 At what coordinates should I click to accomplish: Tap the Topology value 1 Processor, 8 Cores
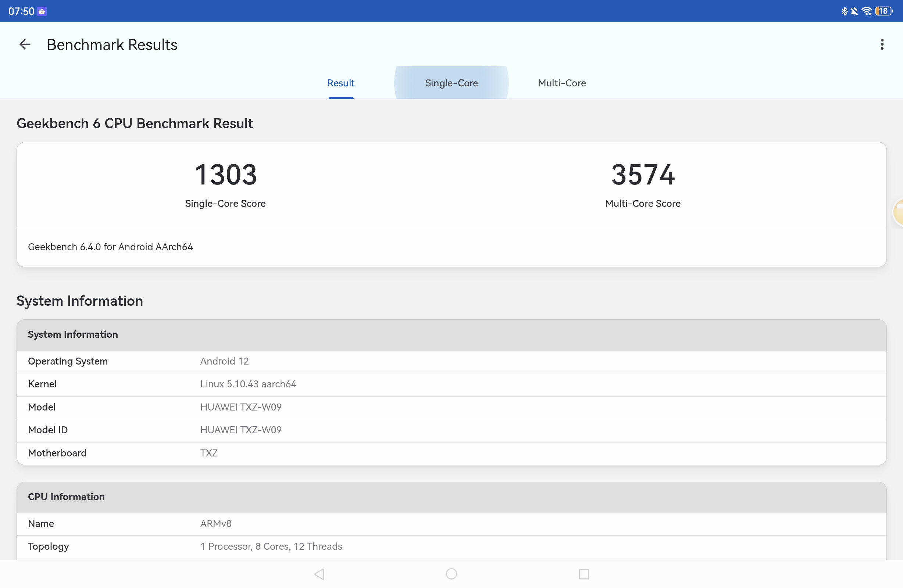point(271,546)
